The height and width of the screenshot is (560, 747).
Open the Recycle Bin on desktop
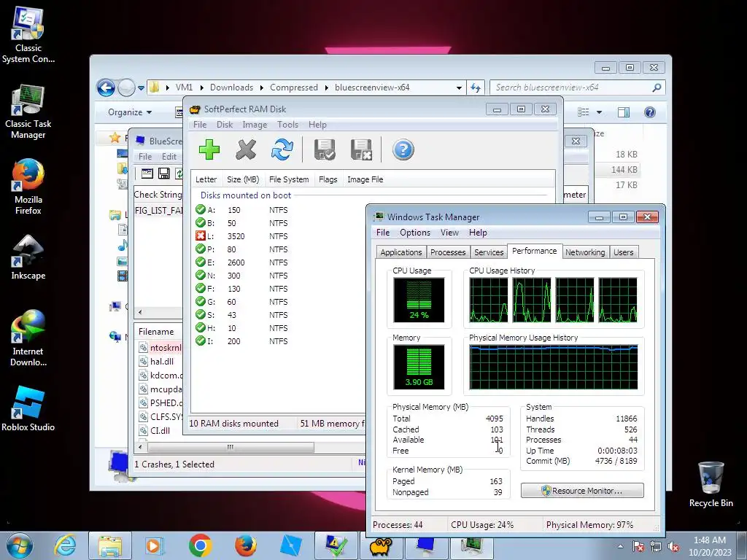pyautogui.click(x=711, y=484)
